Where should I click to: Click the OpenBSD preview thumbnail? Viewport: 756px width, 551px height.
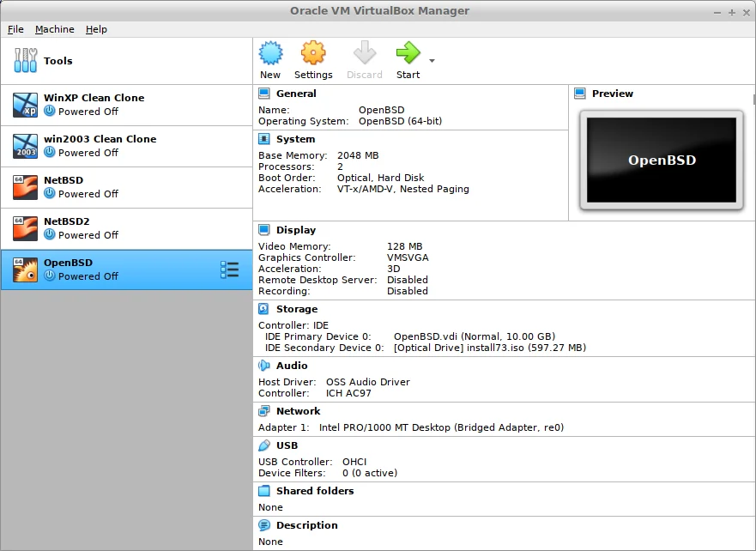[x=661, y=160]
